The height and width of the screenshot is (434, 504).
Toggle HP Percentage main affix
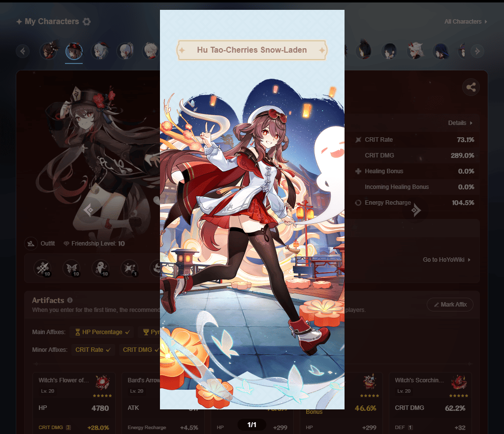pos(102,332)
